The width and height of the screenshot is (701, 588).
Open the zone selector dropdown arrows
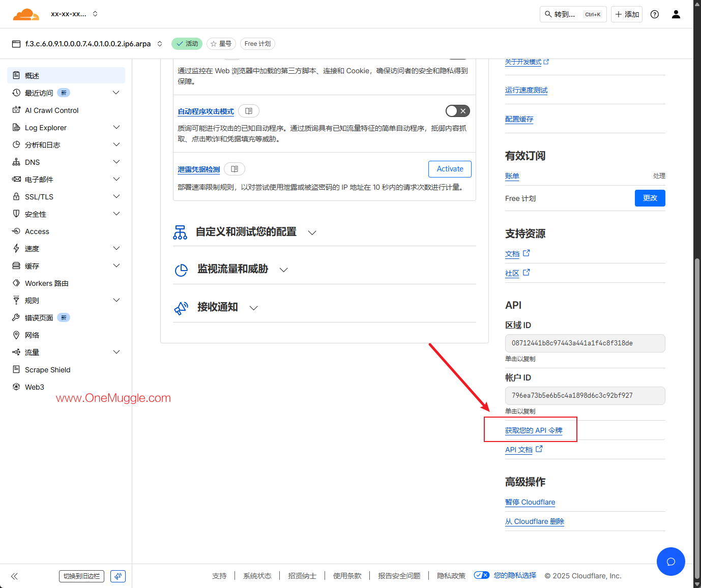tap(160, 44)
